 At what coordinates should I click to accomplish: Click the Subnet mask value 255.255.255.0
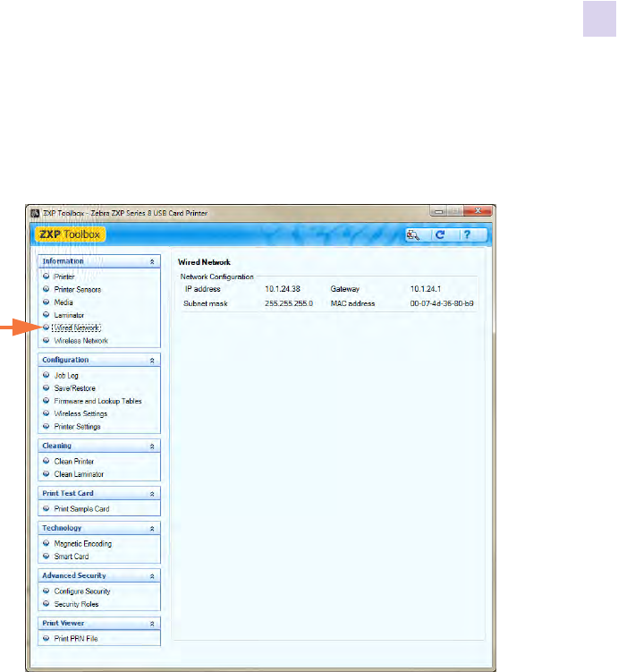[x=289, y=303]
